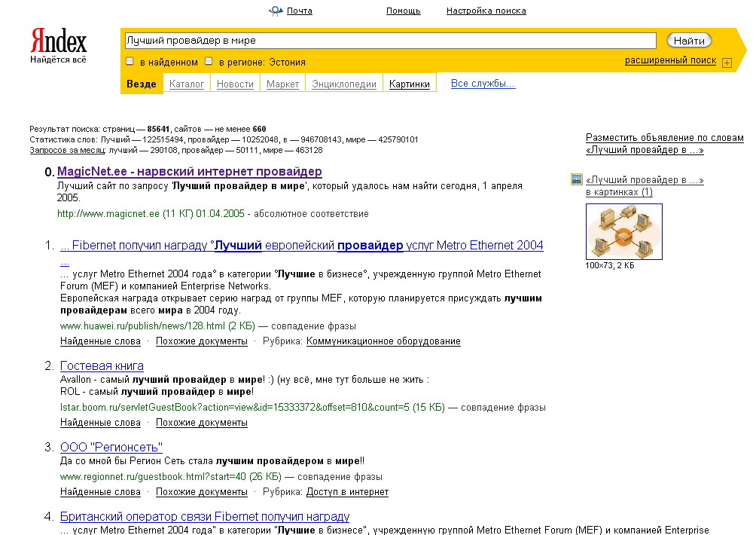The height and width of the screenshot is (535, 756).
Task: Click the http://www.magicnet.ee URL text
Action: [x=108, y=214]
